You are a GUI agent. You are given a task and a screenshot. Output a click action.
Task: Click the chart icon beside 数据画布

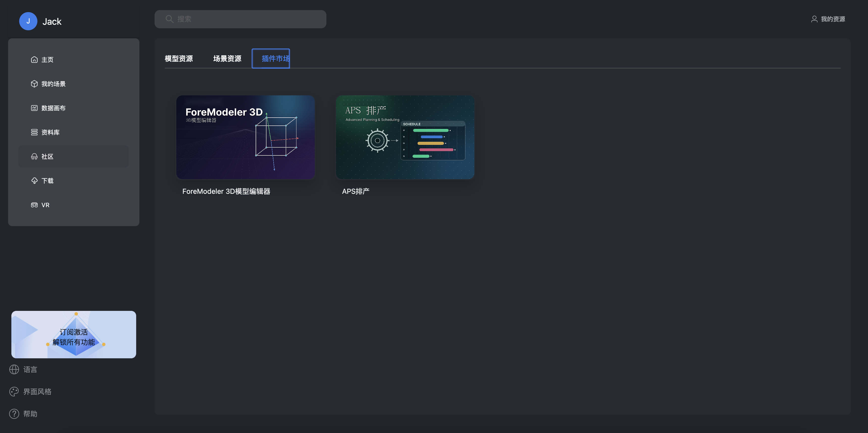[x=34, y=108]
